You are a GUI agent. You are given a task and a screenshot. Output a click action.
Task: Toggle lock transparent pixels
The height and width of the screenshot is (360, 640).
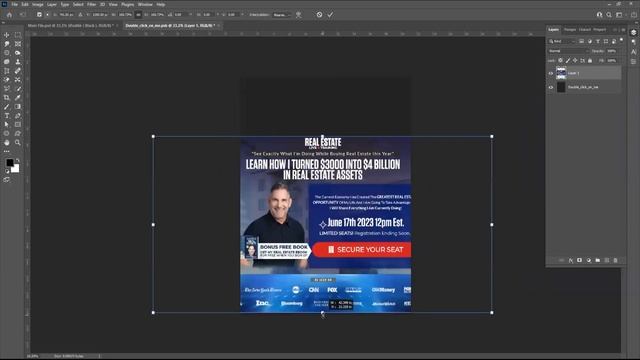pos(560,60)
